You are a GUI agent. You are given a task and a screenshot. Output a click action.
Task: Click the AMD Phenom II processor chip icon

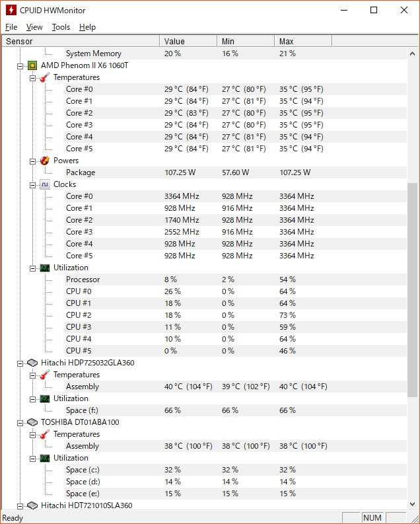32,65
